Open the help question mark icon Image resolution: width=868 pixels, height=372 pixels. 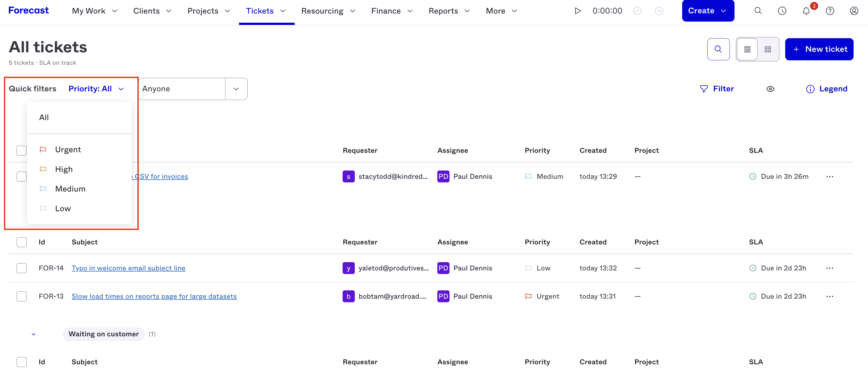pyautogui.click(x=830, y=11)
